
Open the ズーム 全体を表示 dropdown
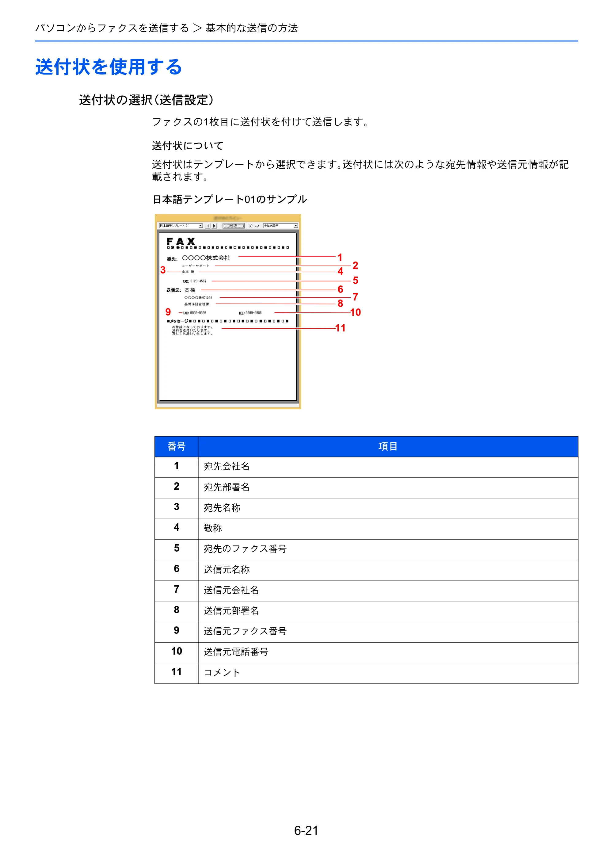[280, 226]
